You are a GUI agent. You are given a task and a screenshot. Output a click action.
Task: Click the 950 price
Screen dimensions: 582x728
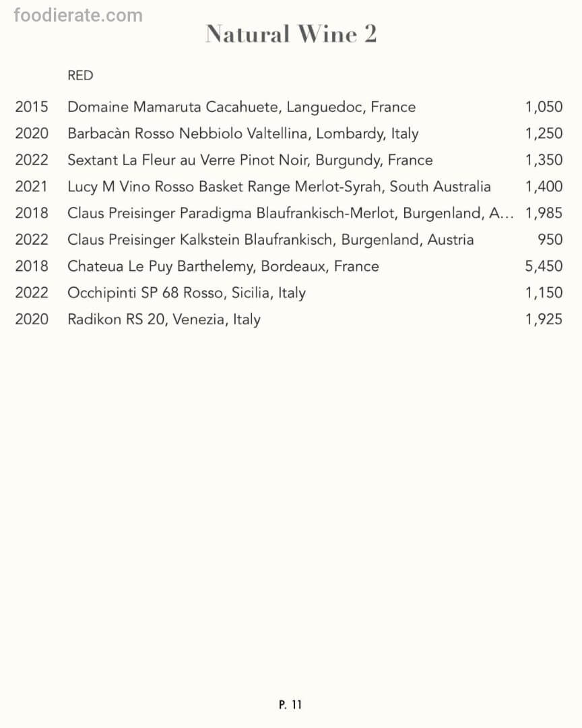(550, 239)
